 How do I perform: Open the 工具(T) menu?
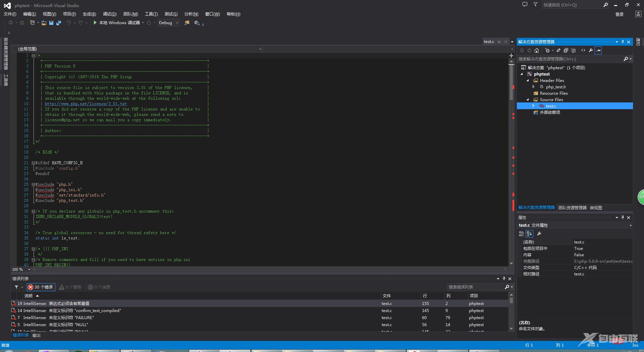151,14
